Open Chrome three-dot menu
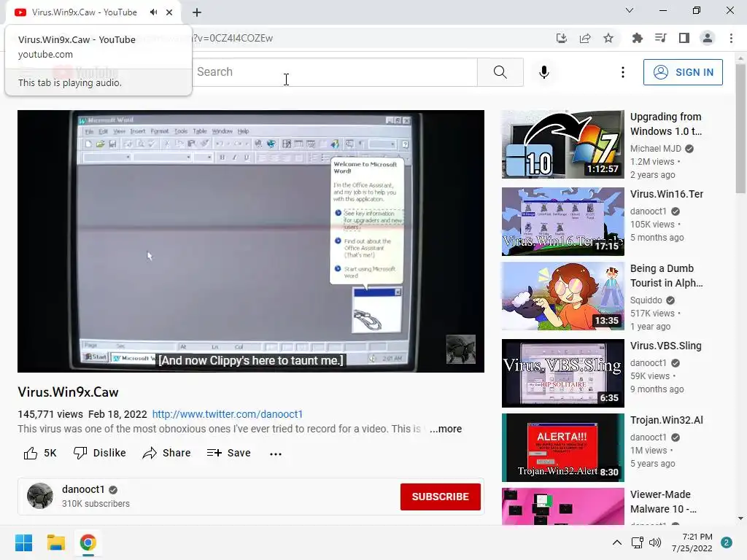 [731, 38]
